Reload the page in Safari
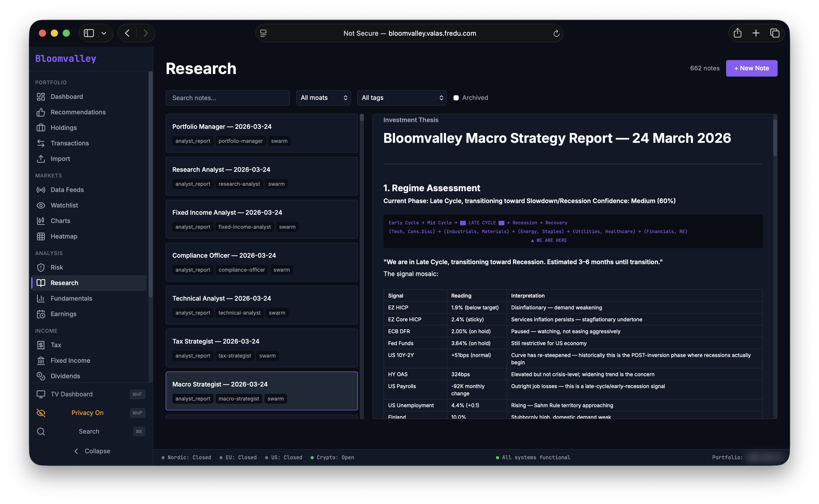 point(556,33)
